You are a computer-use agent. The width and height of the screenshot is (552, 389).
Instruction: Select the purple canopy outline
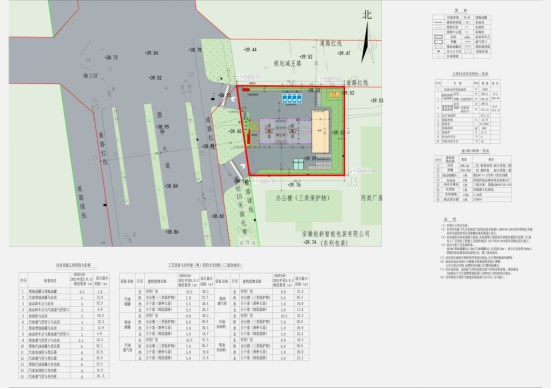tap(285, 131)
